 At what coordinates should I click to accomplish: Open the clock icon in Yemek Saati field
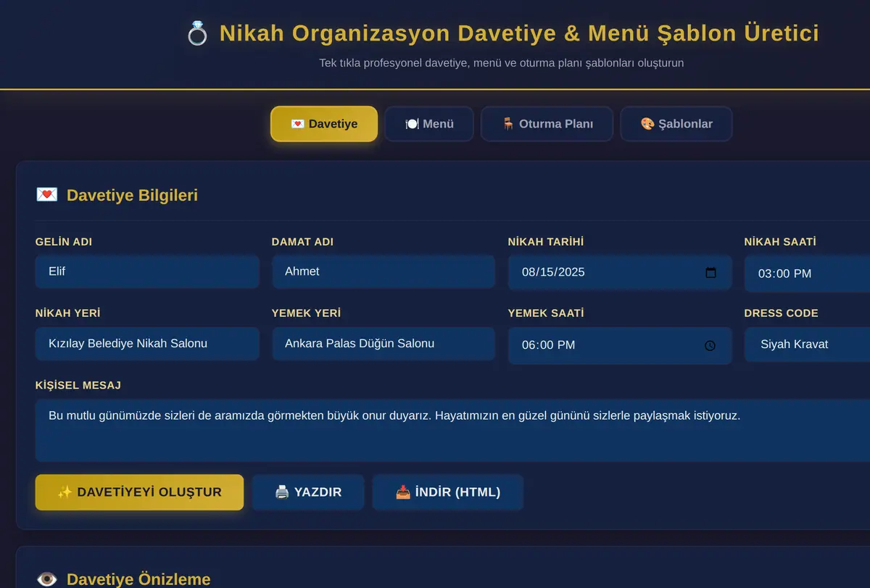click(710, 346)
